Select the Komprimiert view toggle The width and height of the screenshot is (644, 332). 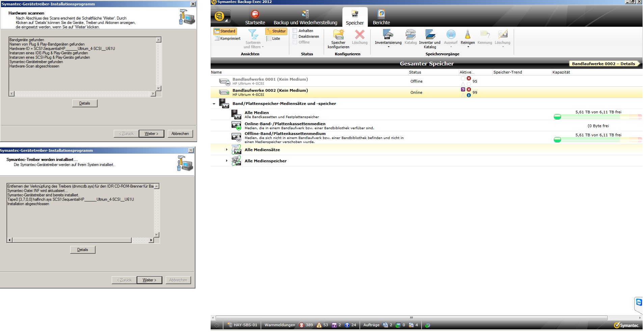pyautogui.click(x=227, y=38)
